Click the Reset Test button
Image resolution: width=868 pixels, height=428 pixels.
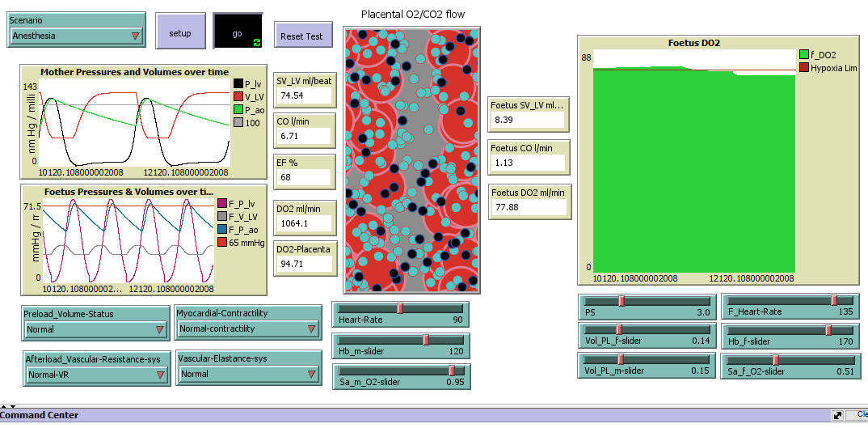(301, 36)
